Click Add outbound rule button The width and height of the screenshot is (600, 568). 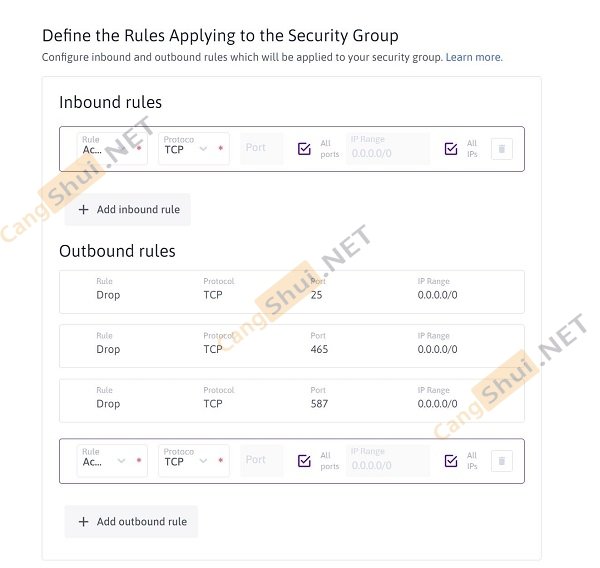(131, 522)
